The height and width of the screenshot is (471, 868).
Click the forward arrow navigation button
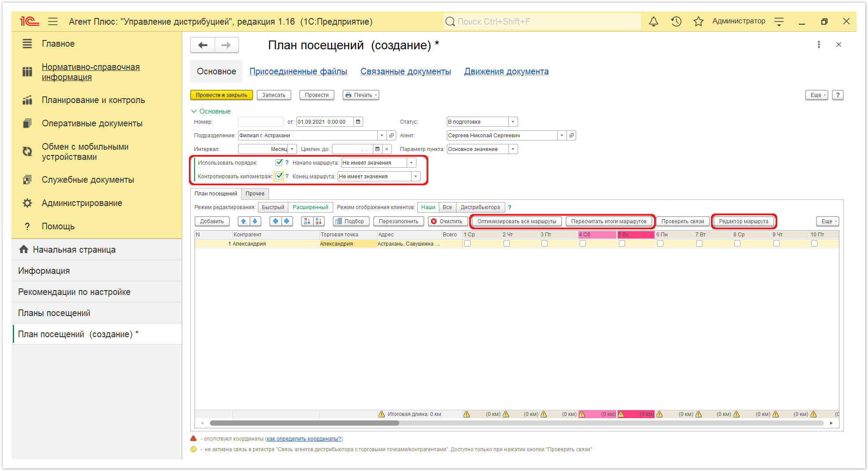[x=226, y=45]
